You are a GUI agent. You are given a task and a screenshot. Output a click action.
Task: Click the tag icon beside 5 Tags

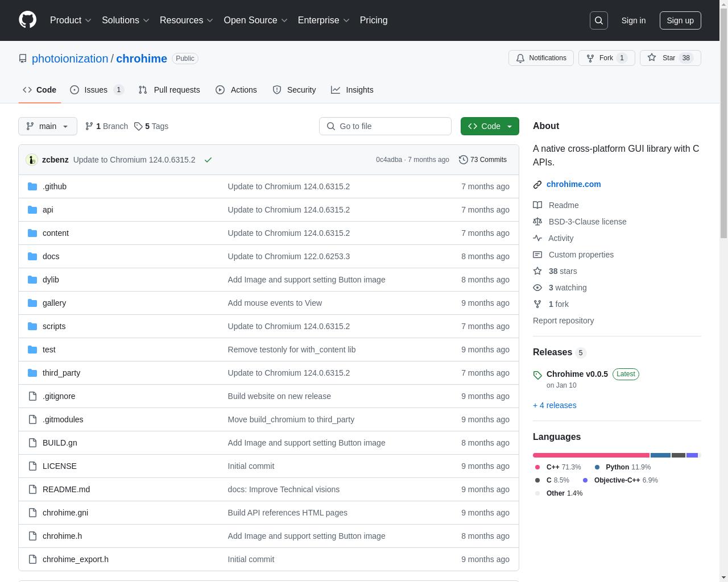pos(138,126)
